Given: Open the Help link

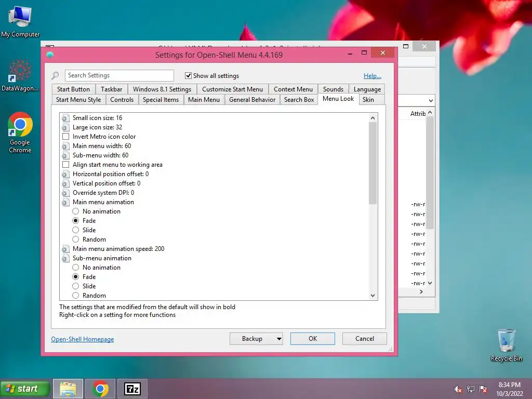Looking at the screenshot, I should 372,76.
